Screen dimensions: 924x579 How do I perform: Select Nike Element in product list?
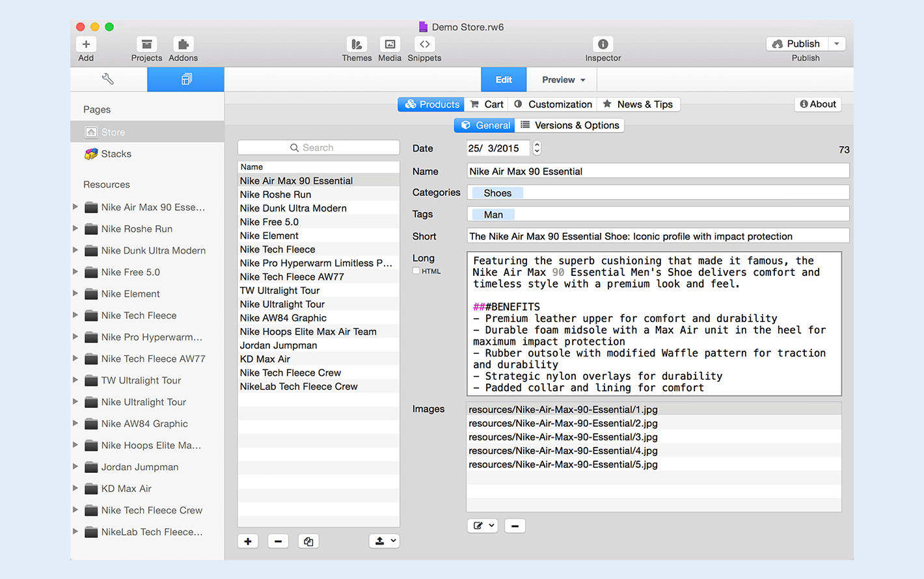pyautogui.click(x=318, y=236)
